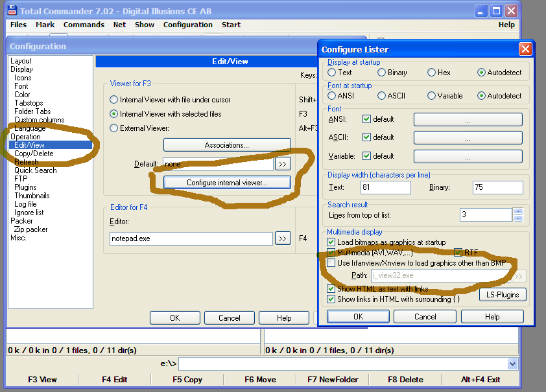This screenshot has width=546, height=392.
Task: Choose Internal Viewer with file under cursor
Action: click(x=113, y=100)
